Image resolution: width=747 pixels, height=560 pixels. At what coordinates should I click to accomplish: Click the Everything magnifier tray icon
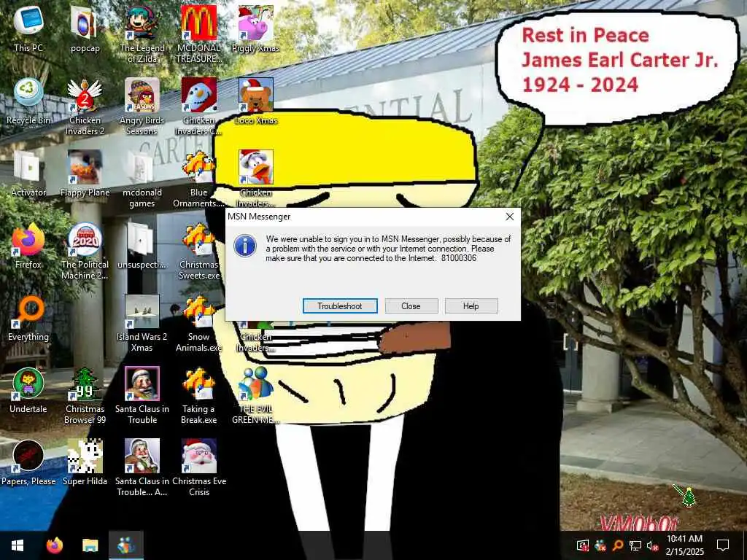617,545
